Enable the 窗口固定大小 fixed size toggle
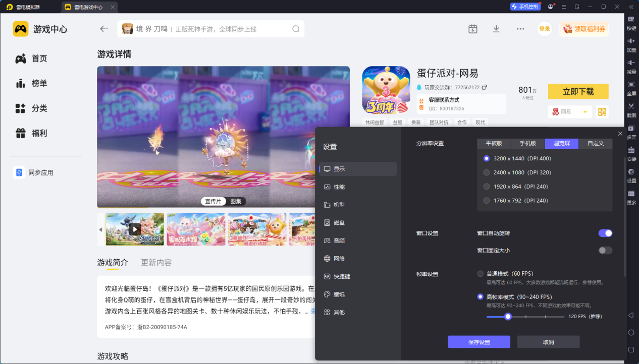The width and height of the screenshot is (639, 364). [x=604, y=250]
